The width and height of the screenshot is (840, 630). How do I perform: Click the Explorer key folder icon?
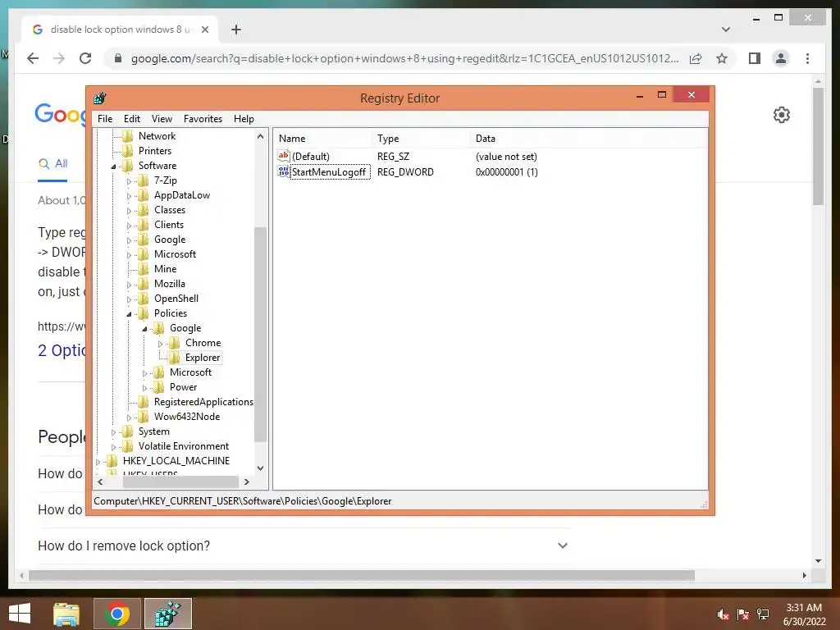click(x=175, y=358)
